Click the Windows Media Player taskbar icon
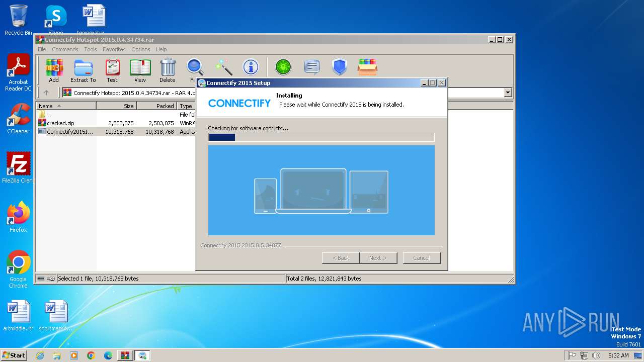The width and height of the screenshot is (644, 362). point(74,355)
